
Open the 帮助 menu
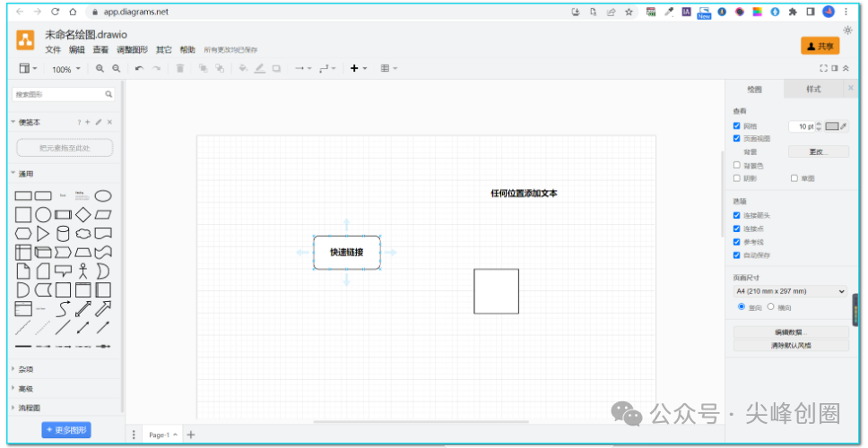(x=187, y=50)
